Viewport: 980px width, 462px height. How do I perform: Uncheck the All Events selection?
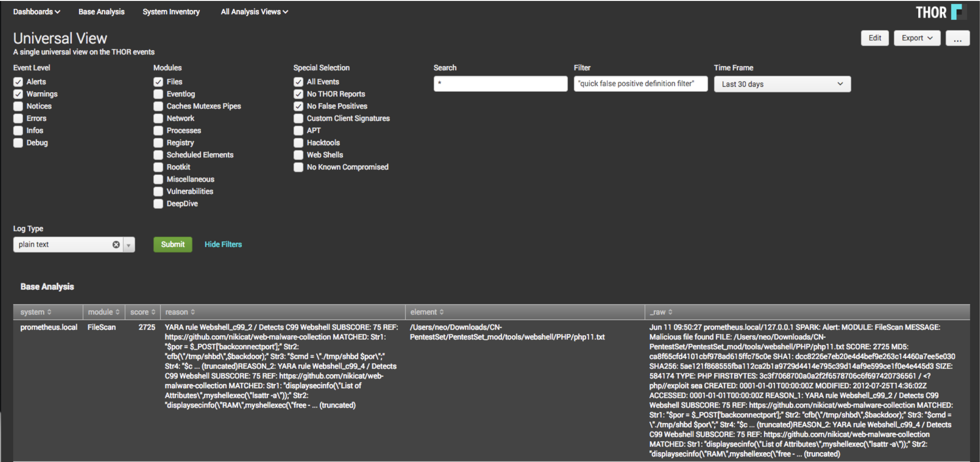(x=299, y=82)
